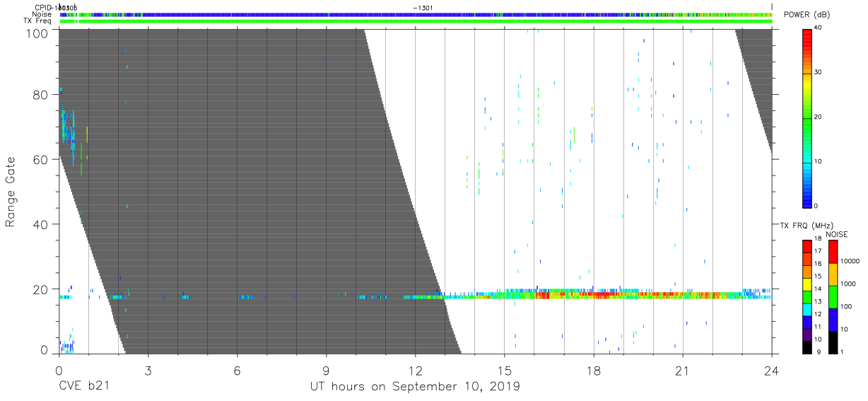Click the 100 tick on Range Gate axis

coord(37,33)
